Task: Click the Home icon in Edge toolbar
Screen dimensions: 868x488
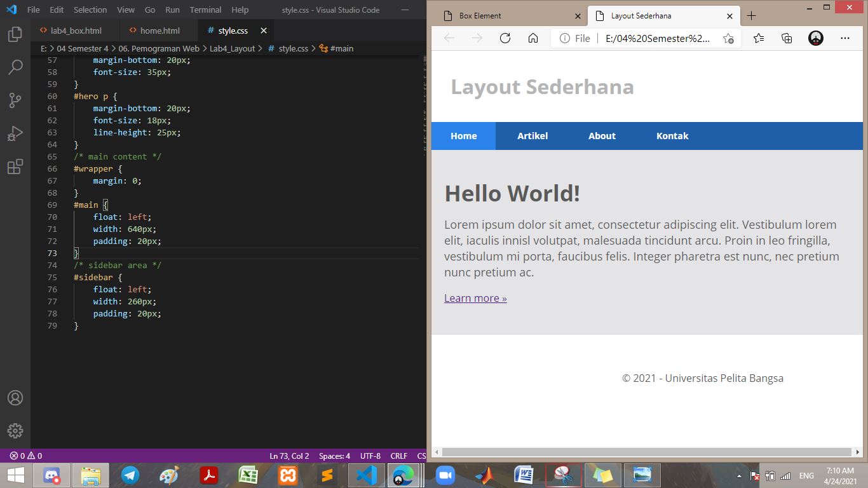Action: (x=534, y=38)
